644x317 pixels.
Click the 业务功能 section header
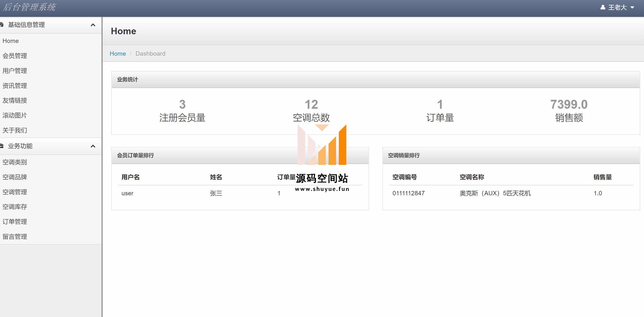pos(51,146)
